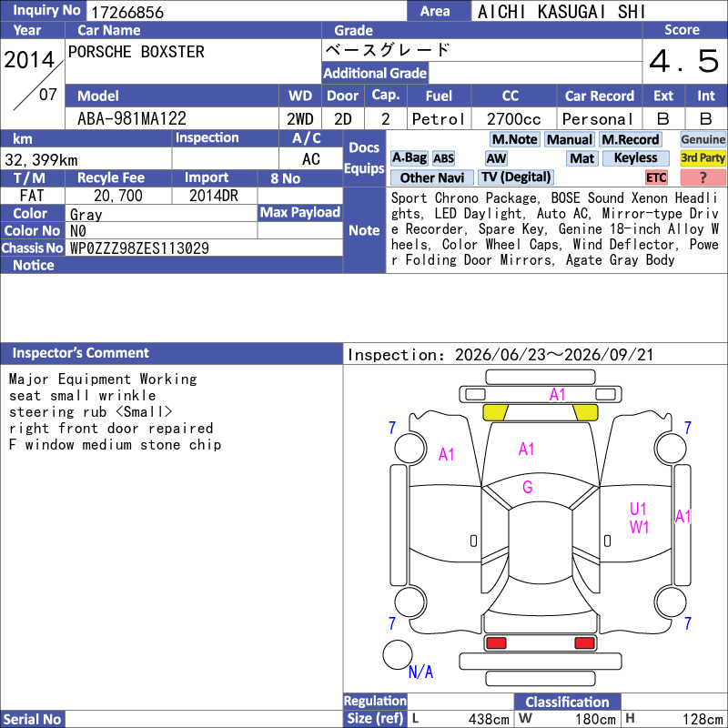728x728 pixels.
Task: Click the mileage 32,399km
Action: [x=41, y=160]
